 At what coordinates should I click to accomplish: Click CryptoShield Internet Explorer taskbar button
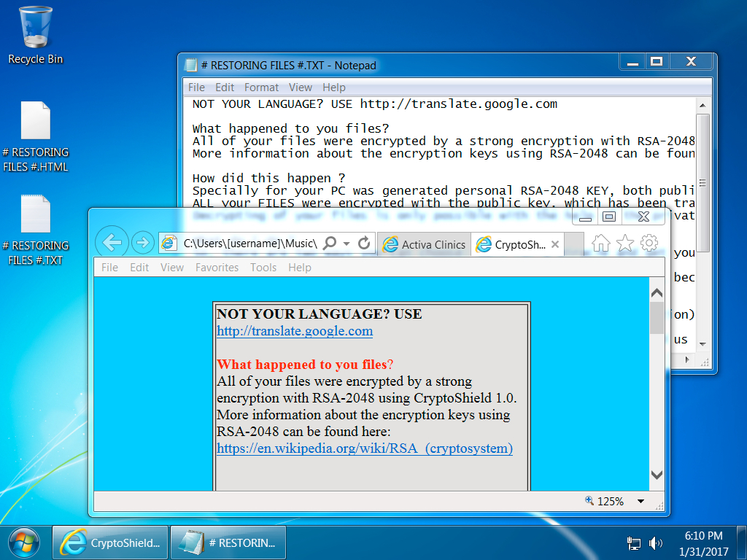point(110,542)
